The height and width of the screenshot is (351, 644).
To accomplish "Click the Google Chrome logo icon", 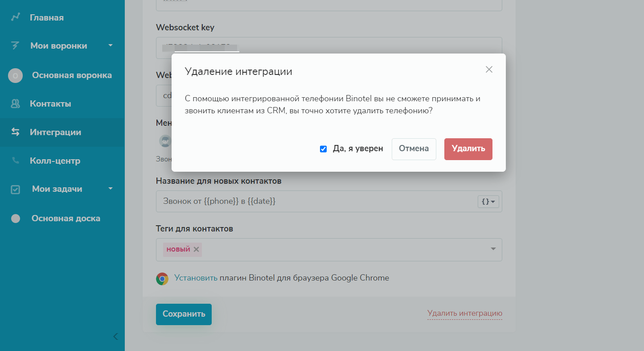I will pyautogui.click(x=162, y=279).
